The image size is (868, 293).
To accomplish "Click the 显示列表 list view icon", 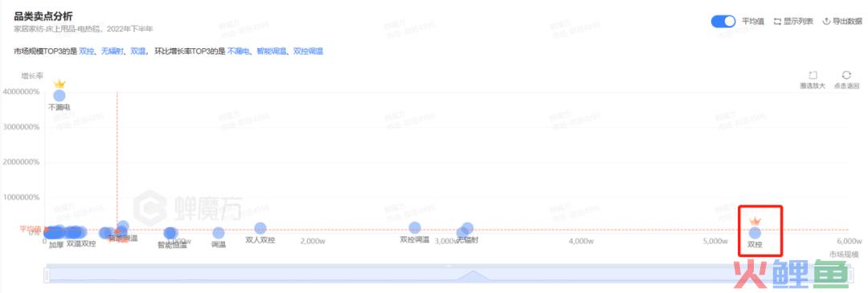I will (x=776, y=22).
